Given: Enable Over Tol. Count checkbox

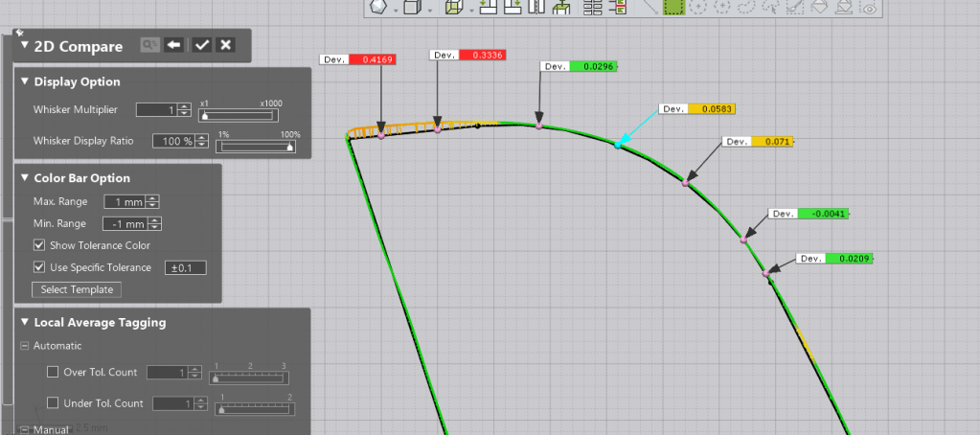Looking at the screenshot, I should click(53, 372).
